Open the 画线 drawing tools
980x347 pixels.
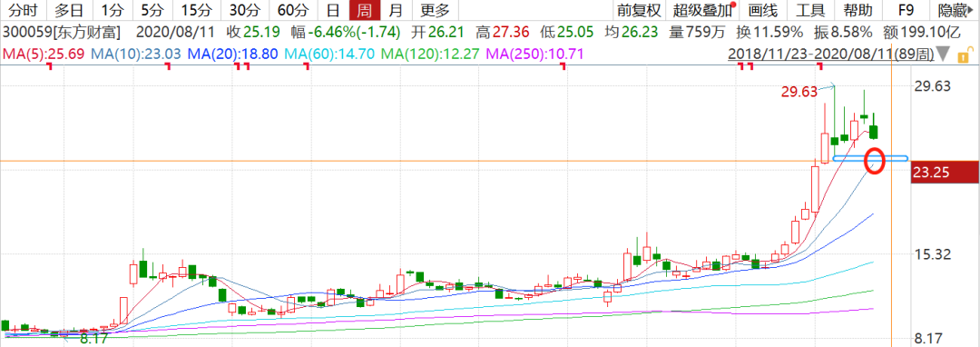pyautogui.click(x=762, y=10)
